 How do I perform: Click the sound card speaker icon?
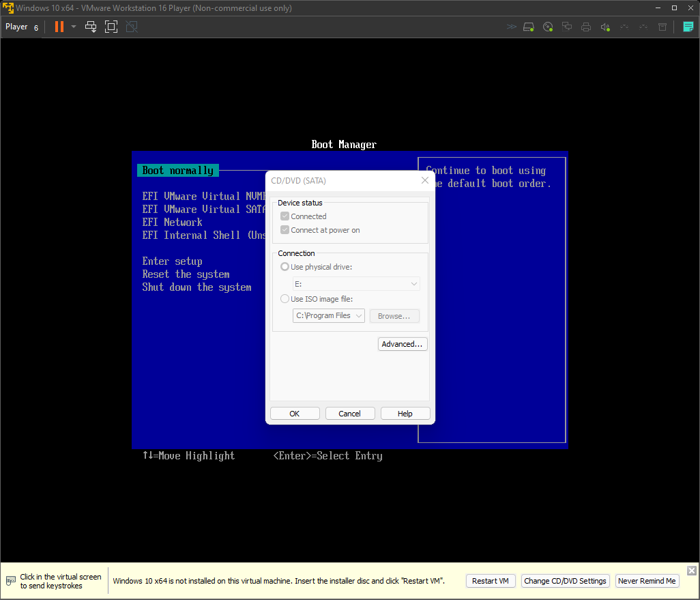pyautogui.click(x=604, y=27)
